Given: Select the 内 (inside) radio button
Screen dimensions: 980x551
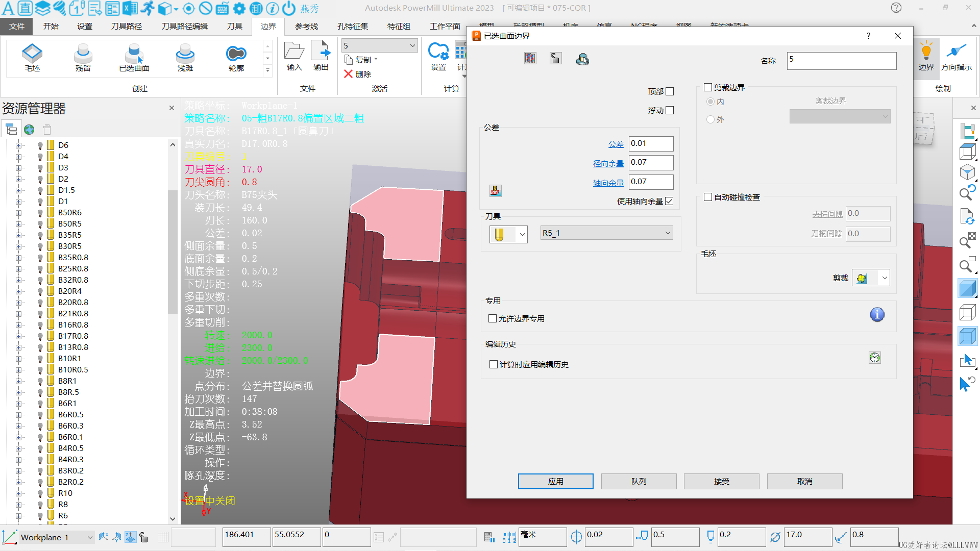Looking at the screenshot, I should (x=710, y=102).
